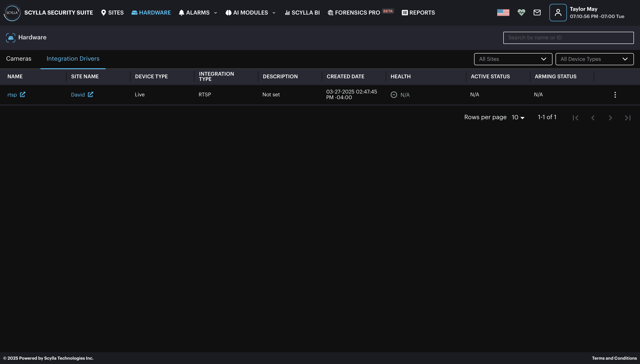Sort by the NAME column header

click(15, 77)
